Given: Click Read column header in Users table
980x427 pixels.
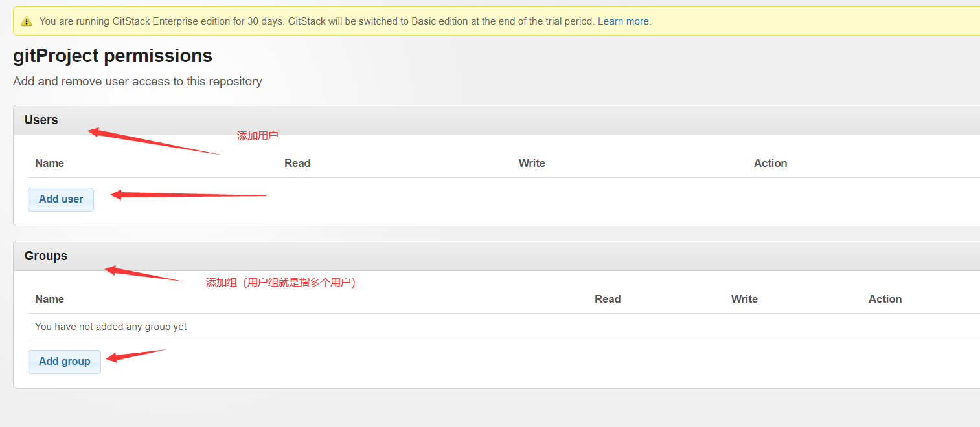Looking at the screenshot, I should [297, 163].
